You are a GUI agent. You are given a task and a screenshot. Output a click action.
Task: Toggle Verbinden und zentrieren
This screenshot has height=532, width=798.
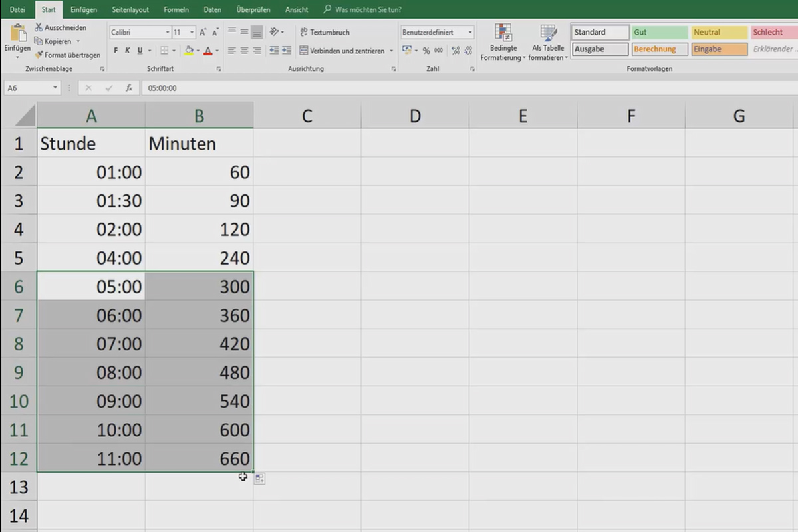point(342,51)
